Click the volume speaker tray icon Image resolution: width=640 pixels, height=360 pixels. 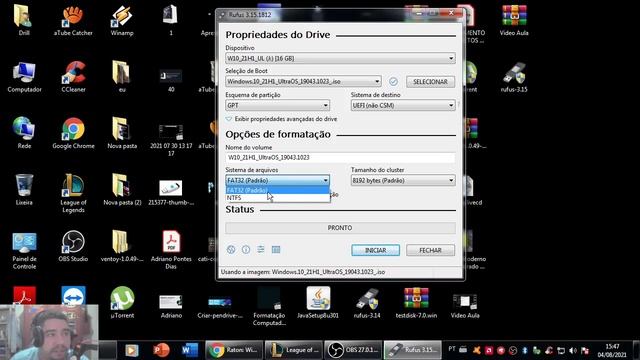point(573,351)
